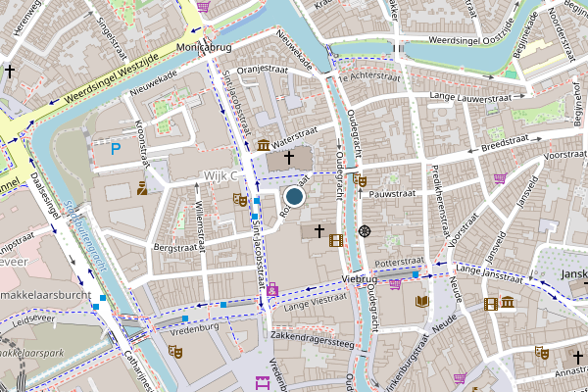
Task: Click the church cross icon below Waterstraat
Action: click(289, 158)
